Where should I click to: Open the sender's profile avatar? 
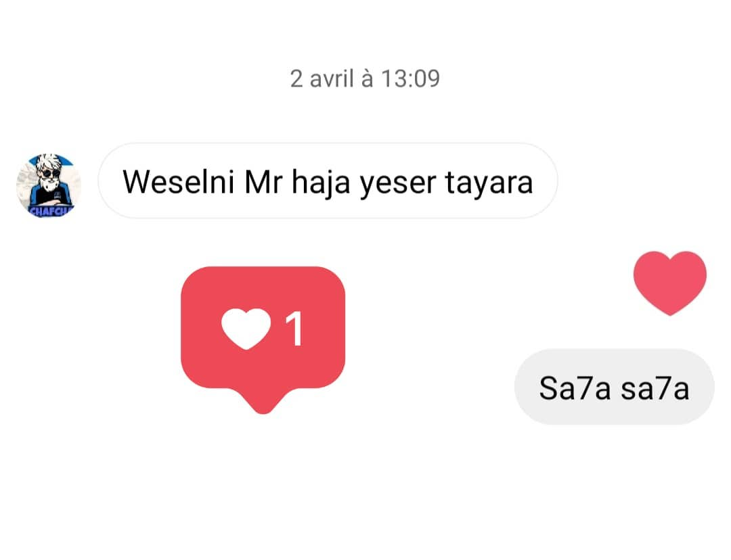pyautogui.click(x=49, y=186)
